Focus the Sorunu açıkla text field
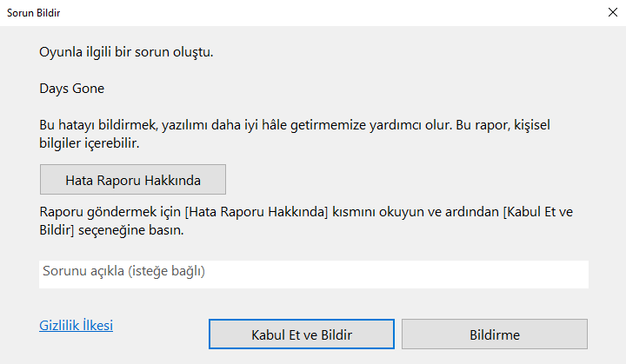This screenshot has height=364, width=626. tap(313, 273)
